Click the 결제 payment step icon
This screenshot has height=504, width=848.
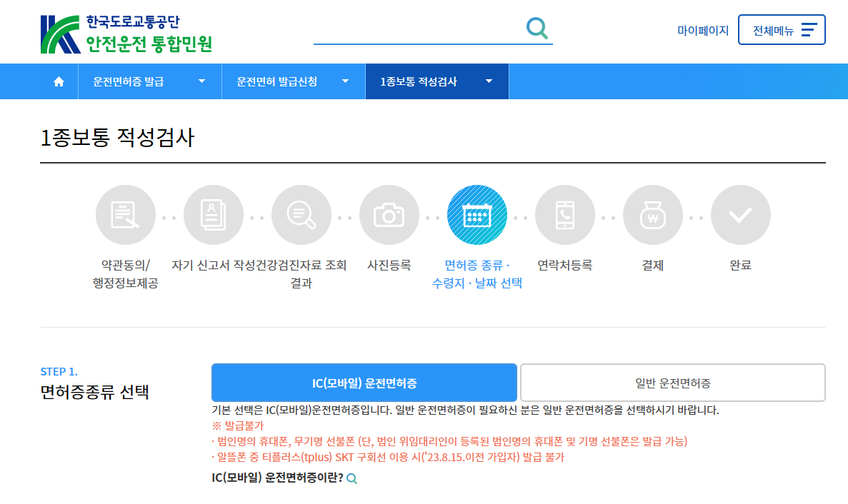click(652, 214)
